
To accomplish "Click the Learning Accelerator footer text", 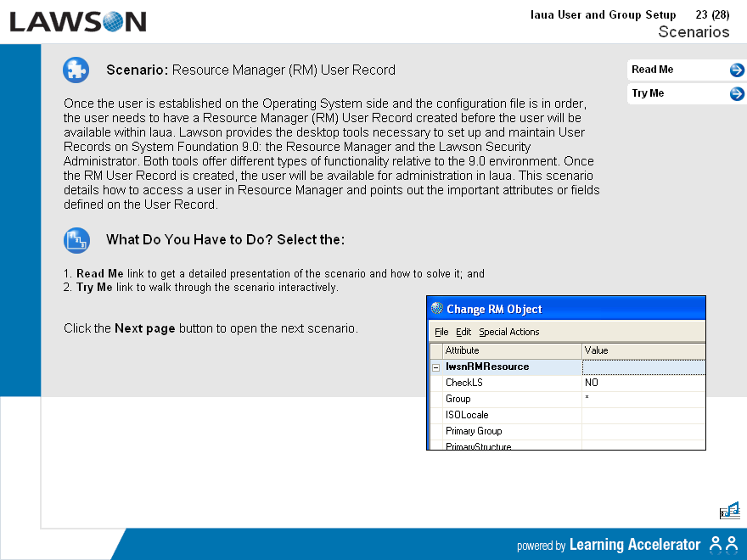I will point(635,544).
